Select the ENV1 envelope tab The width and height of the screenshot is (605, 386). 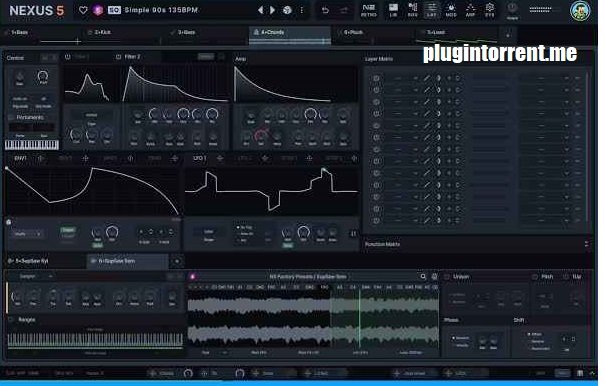20,158
